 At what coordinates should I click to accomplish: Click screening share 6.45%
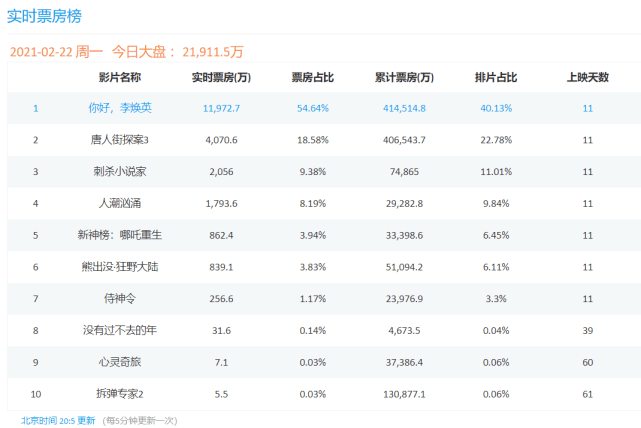(x=496, y=236)
